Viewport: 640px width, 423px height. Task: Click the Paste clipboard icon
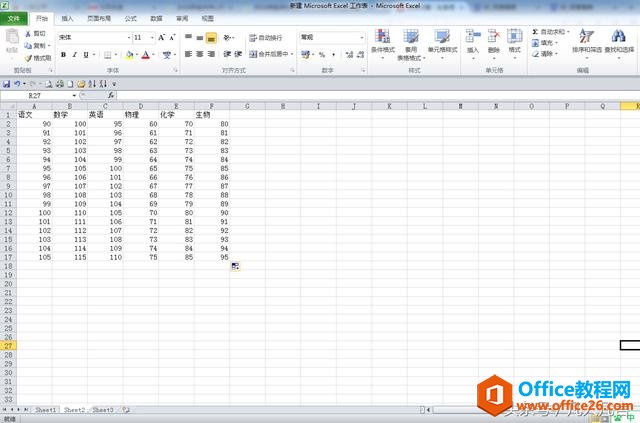[12, 38]
